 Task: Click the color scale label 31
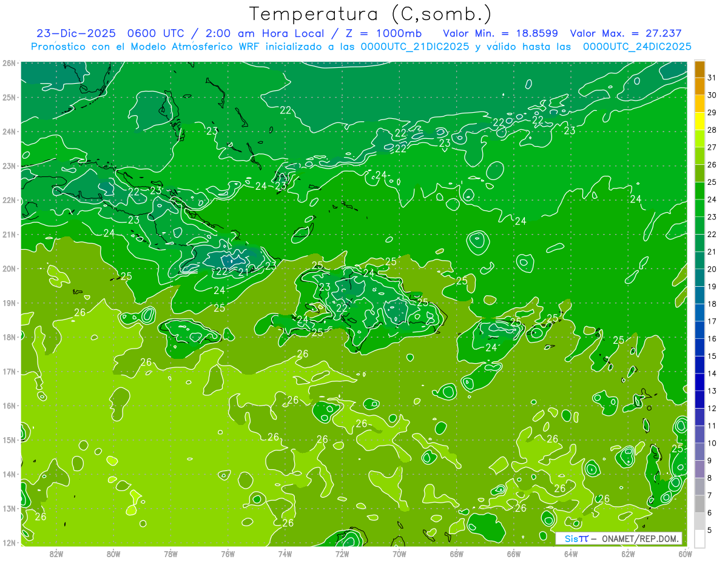pyautogui.click(x=712, y=78)
